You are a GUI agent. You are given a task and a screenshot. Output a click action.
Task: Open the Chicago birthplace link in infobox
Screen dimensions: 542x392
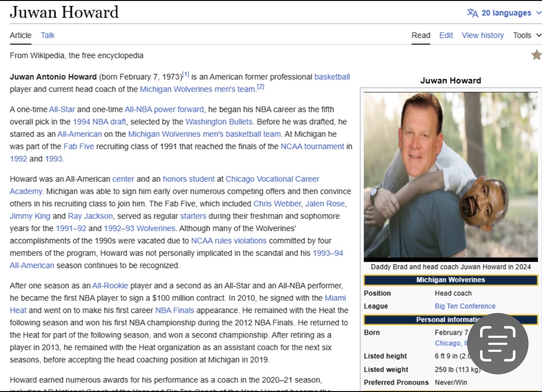pos(448,343)
